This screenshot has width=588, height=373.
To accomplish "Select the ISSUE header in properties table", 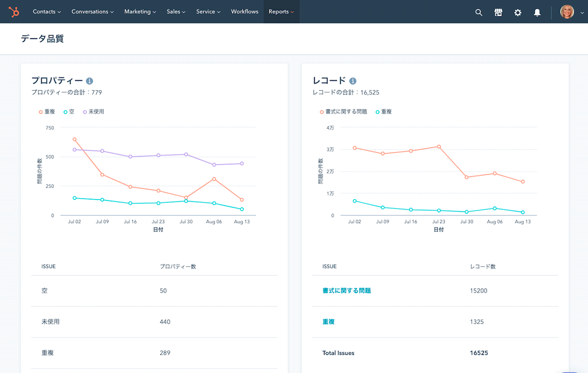I will [48, 267].
